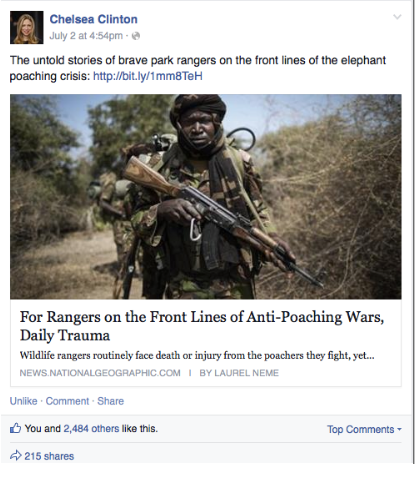Click the Comment link
The height and width of the screenshot is (485, 415).
click(67, 401)
